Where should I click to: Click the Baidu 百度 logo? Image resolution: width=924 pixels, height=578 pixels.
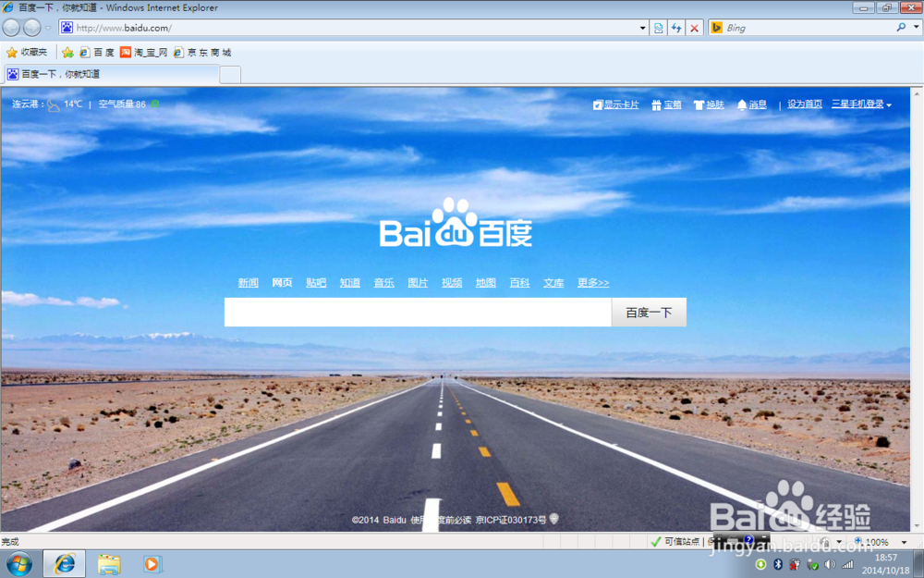456,222
